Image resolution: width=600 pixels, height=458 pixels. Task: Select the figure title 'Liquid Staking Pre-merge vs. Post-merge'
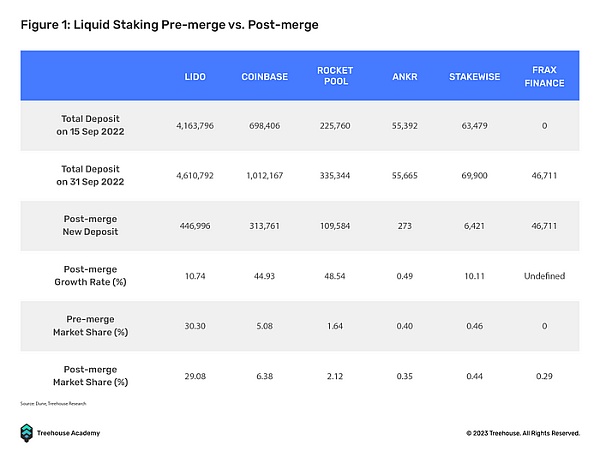click(196, 25)
